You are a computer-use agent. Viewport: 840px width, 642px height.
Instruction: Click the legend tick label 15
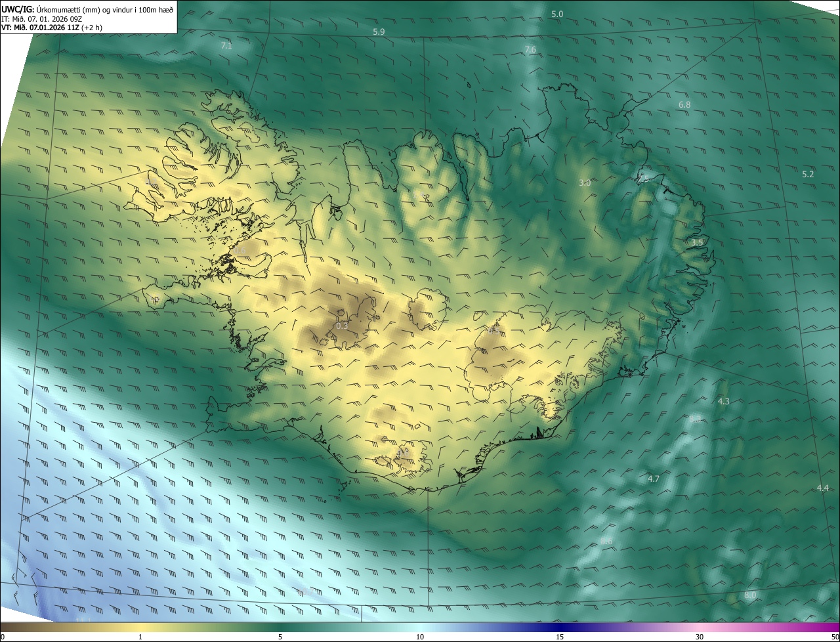[560, 637]
